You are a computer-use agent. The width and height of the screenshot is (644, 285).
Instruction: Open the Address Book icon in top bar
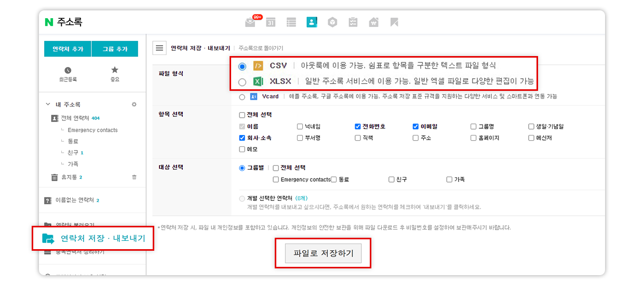tap(312, 22)
